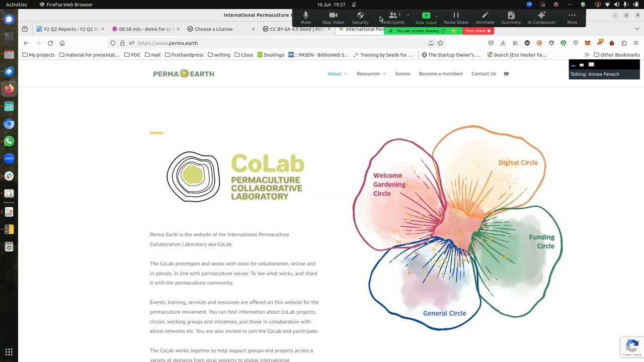Screen dimensions: 644x362
Task: Expand Participants options arrow in Zoom
Action: (408, 16)
